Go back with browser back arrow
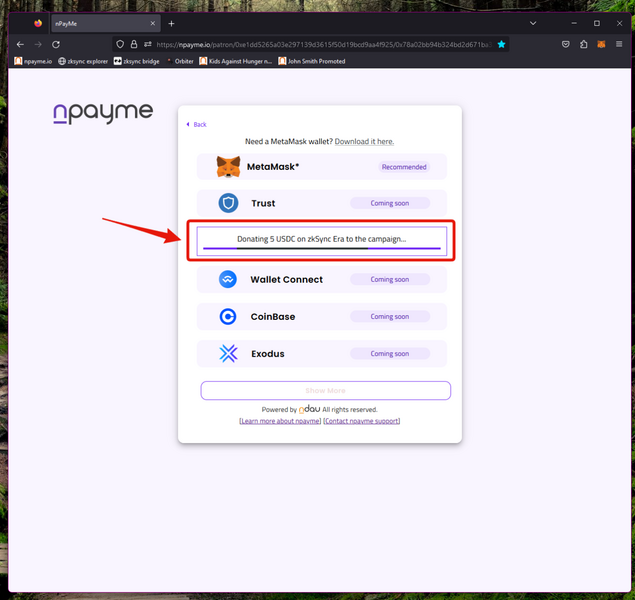The image size is (635, 600). [x=20, y=45]
